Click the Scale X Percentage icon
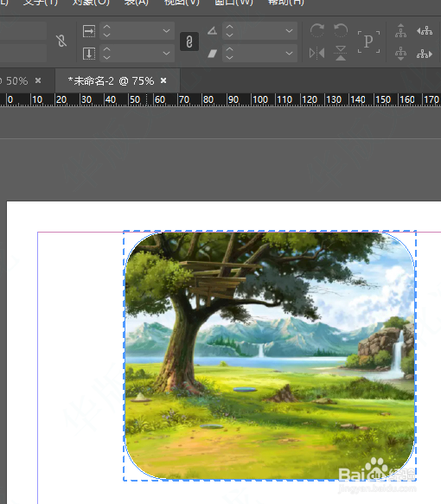This screenshot has width=441, height=504. point(89,31)
